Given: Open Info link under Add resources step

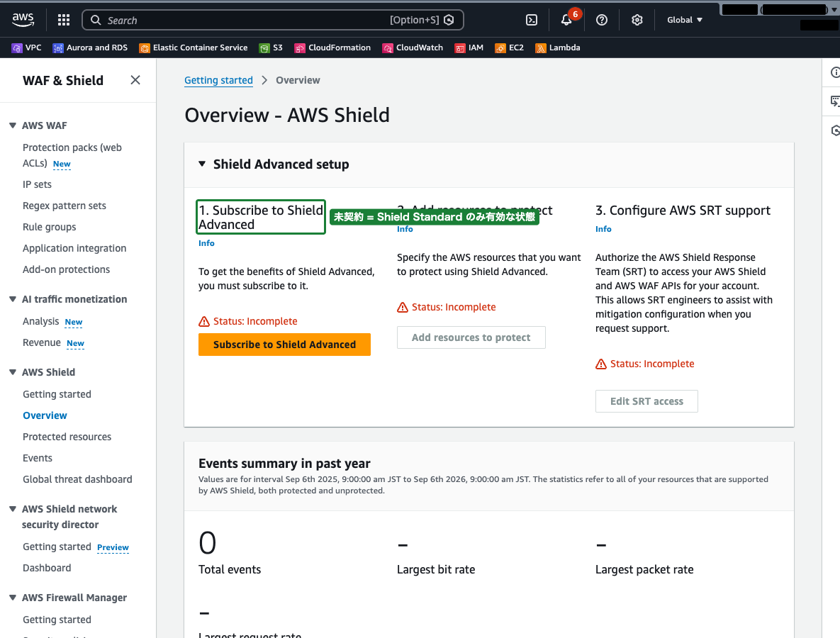Looking at the screenshot, I should [x=405, y=229].
